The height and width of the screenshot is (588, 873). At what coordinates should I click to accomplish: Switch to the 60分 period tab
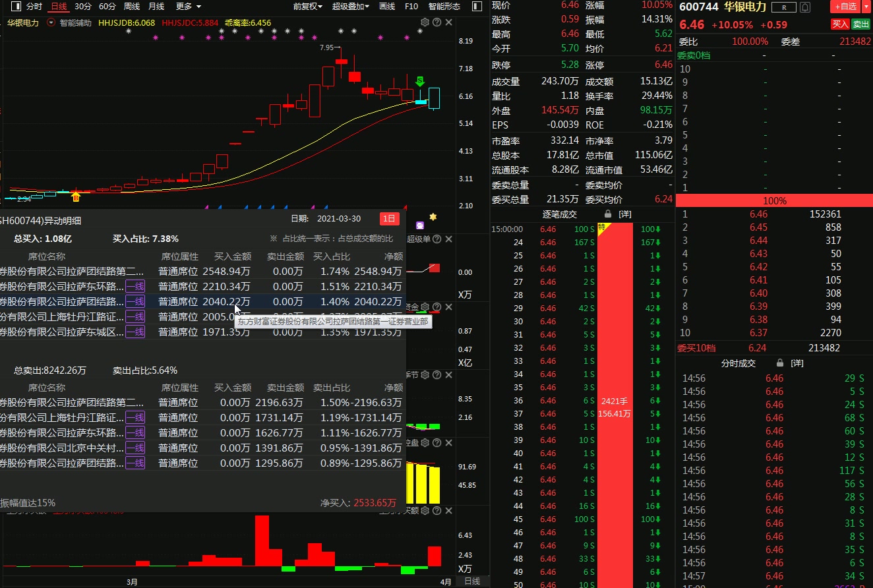(x=107, y=7)
